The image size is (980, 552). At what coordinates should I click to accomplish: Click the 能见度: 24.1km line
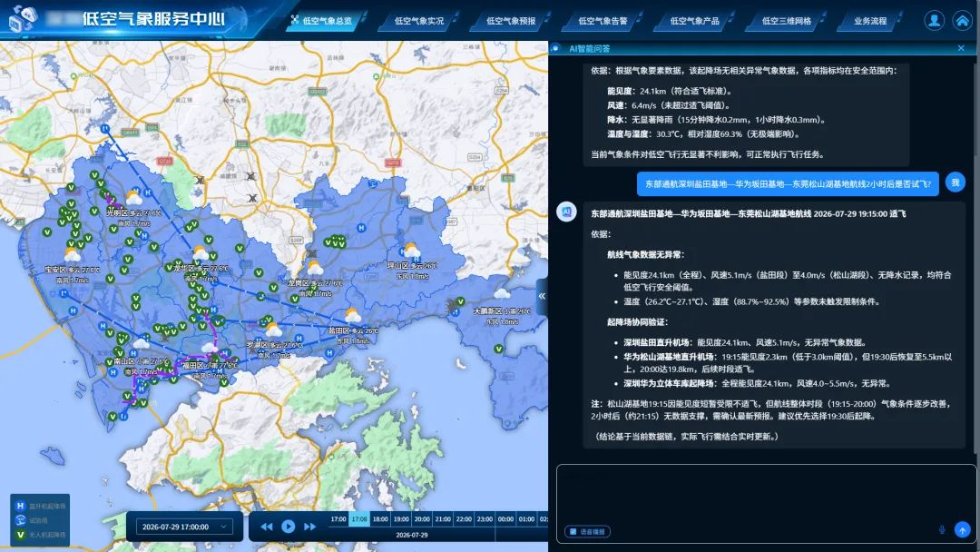click(x=670, y=91)
